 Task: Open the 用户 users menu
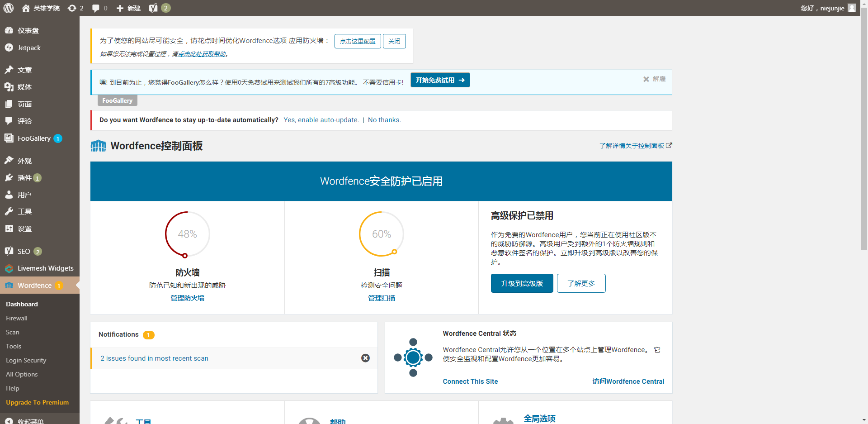pyautogui.click(x=40, y=195)
